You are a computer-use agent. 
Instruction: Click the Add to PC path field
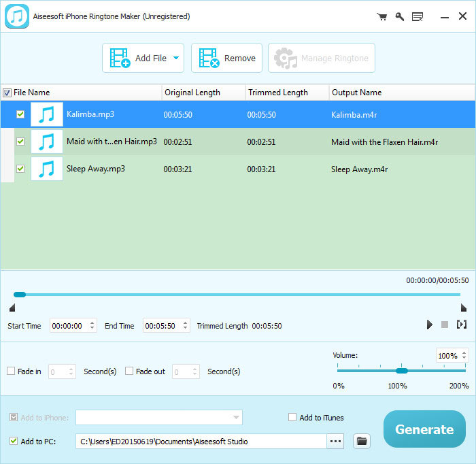pyautogui.click(x=201, y=442)
